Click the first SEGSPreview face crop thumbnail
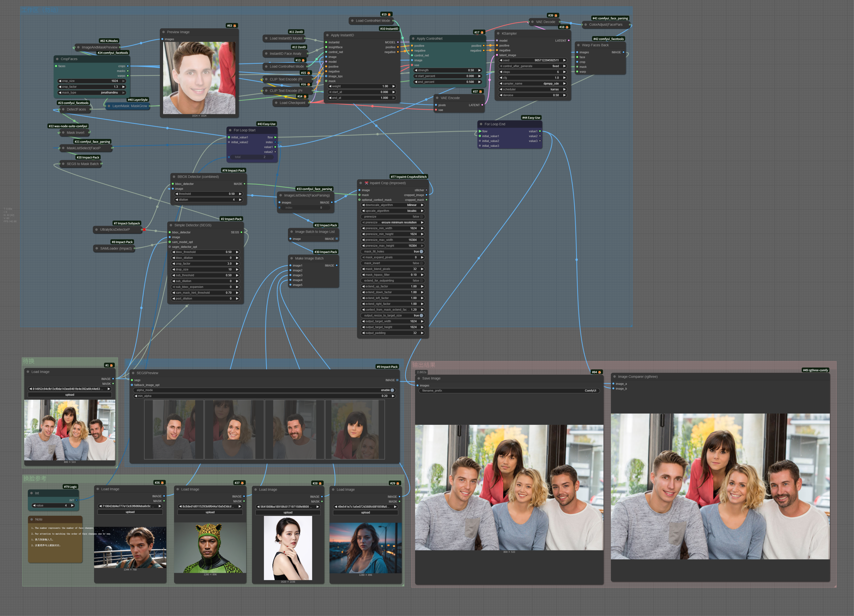 point(174,430)
